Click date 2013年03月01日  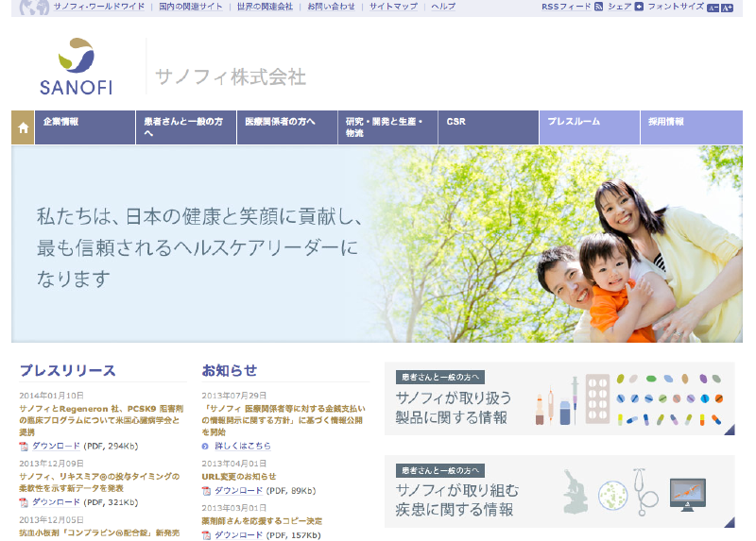234,508
